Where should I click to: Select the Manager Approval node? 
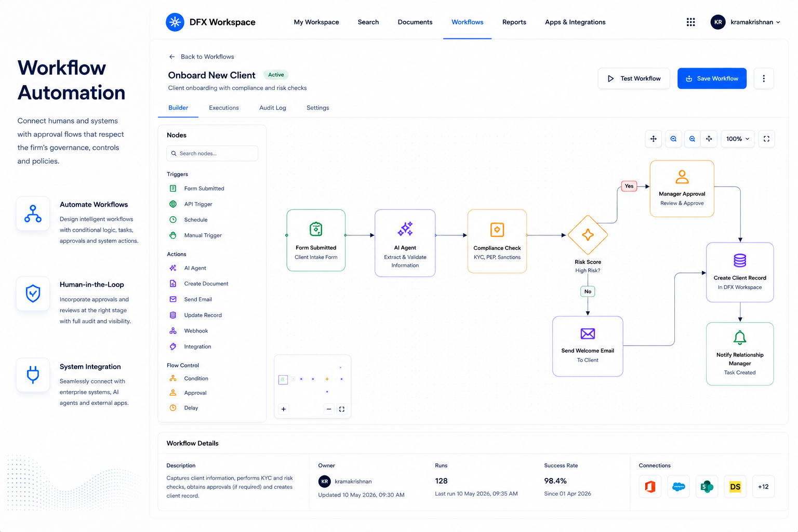click(x=682, y=189)
